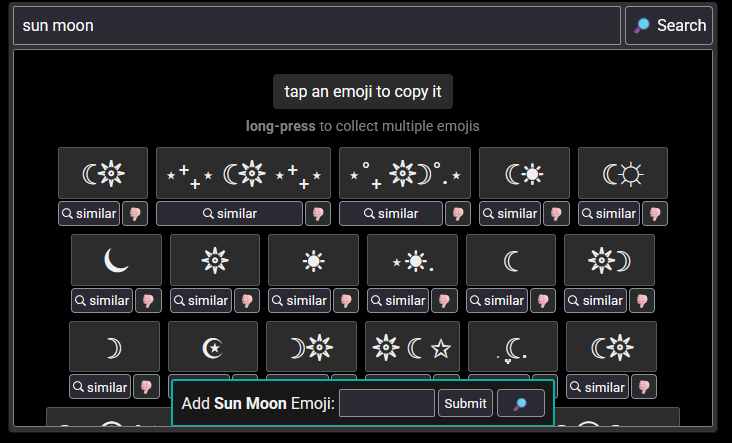Image resolution: width=732 pixels, height=443 pixels.
Task: Find similar to thin left-facing crescent
Action: 497,301
